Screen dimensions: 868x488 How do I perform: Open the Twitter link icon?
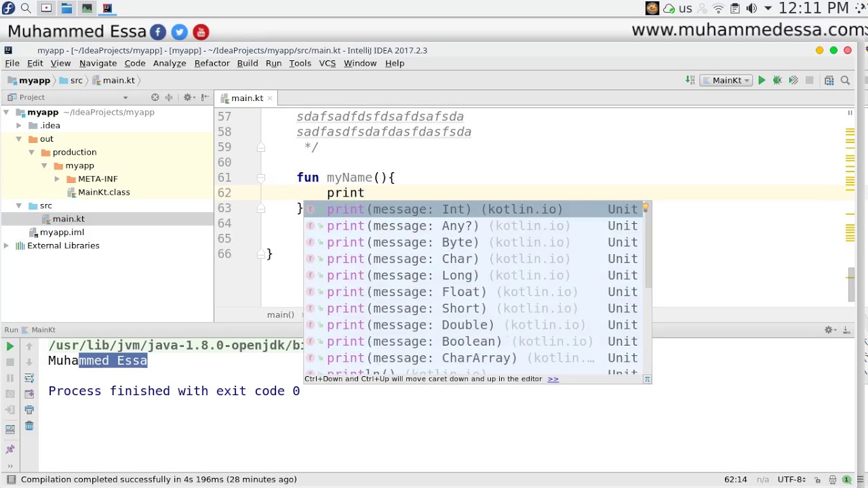(179, 32)
